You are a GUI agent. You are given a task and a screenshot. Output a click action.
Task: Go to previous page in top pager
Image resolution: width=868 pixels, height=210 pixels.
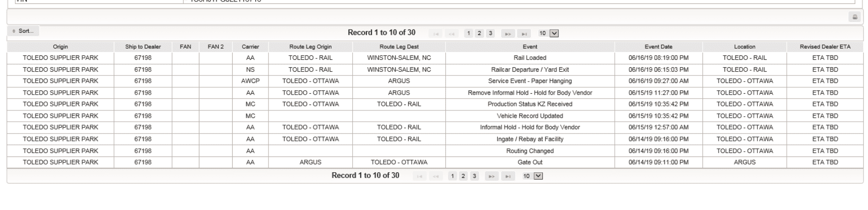452,33
